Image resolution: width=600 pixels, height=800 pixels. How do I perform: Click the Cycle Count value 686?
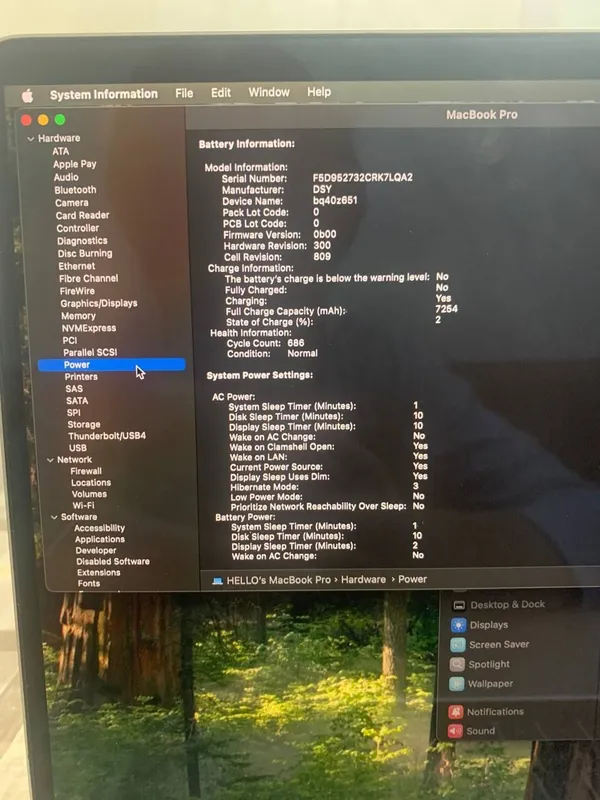coord(296,343)
